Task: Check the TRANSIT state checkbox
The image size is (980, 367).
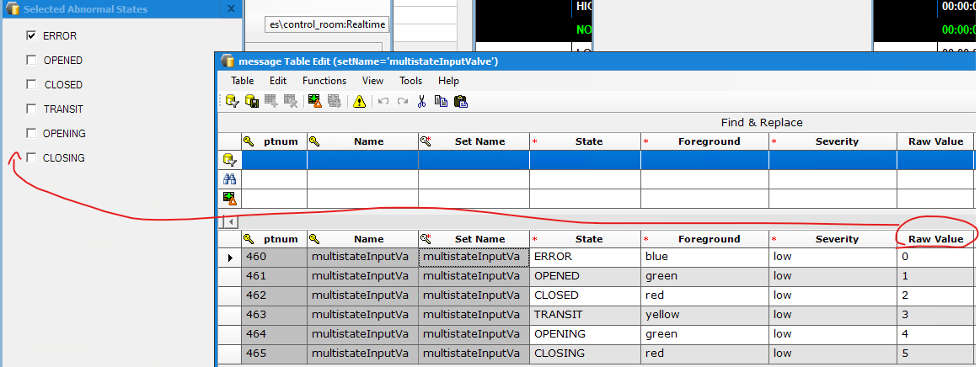Action: click(31, 109)
